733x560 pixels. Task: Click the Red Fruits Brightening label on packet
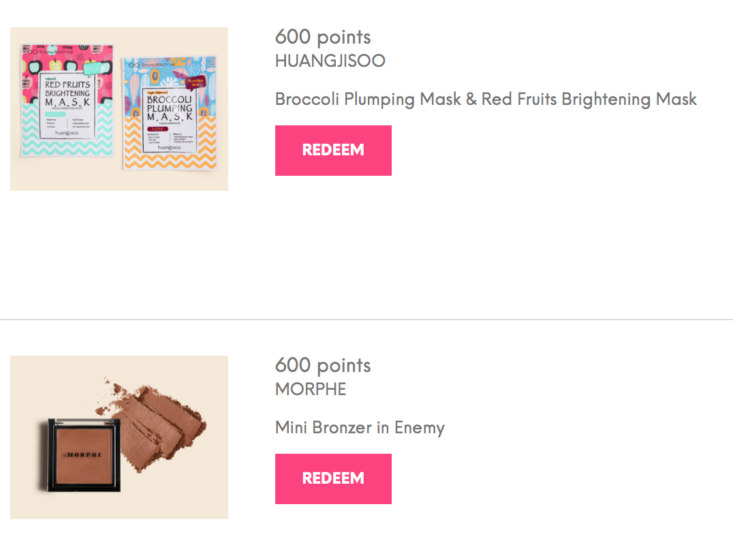point(68,100)
